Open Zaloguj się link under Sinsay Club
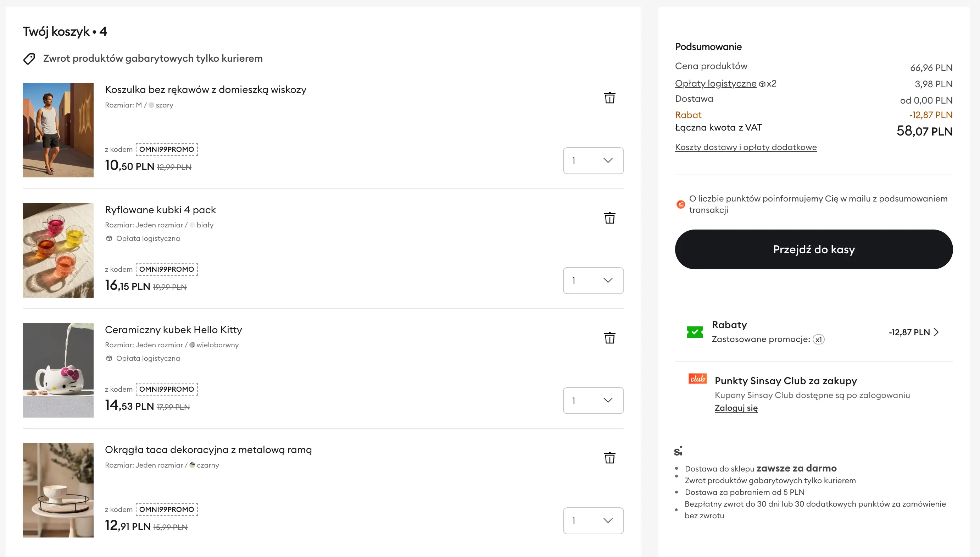 click(736, 408)
